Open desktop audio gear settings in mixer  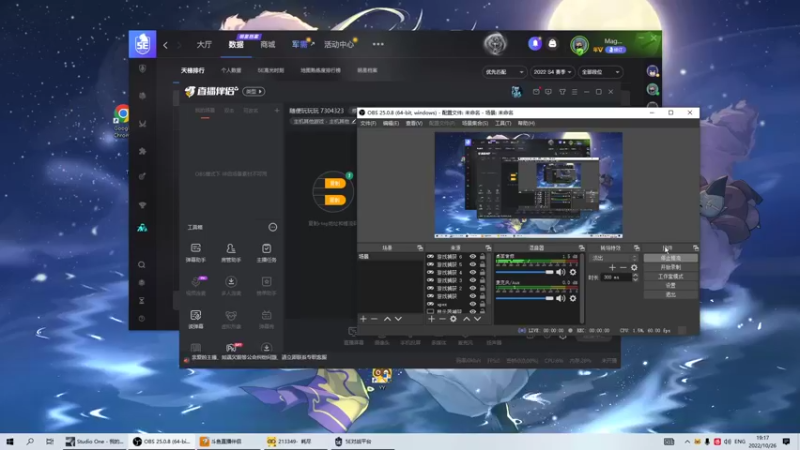(x=573, y=272)
